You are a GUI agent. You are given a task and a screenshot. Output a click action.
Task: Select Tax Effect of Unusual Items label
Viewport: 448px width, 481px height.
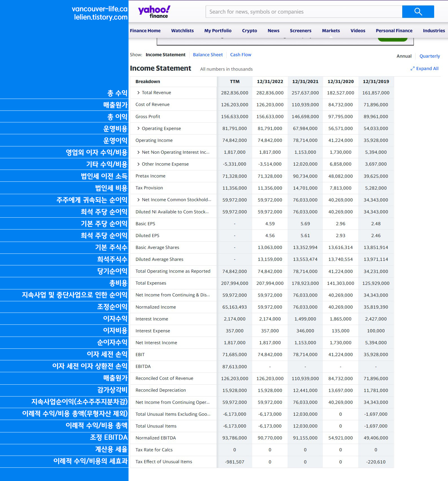coord(164,462)
